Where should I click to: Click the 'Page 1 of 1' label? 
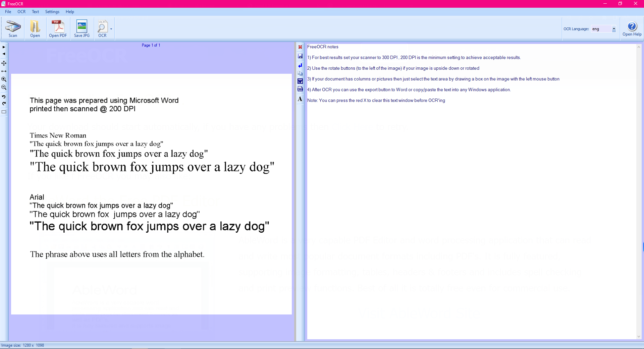151,45
